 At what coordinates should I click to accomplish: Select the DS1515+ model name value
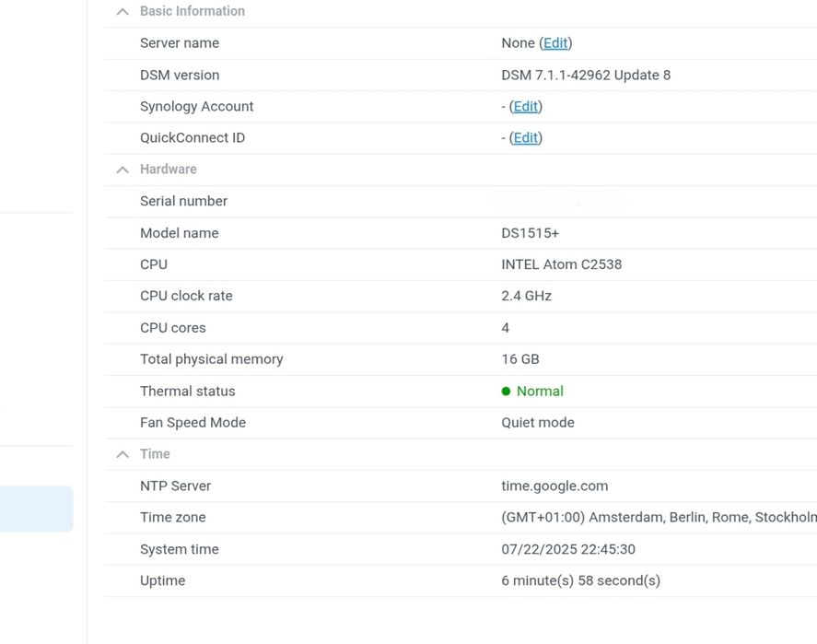pos(530,233)
